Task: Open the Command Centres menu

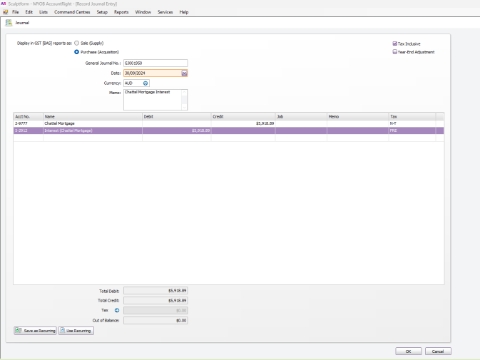Action: [x=72, y=12]
